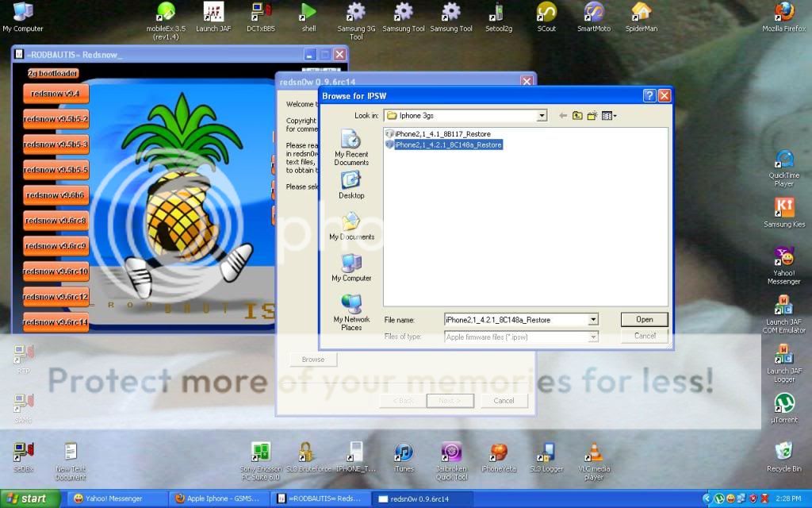Click Cancel in the redsn0w wizard window
Image resolution: width=812 pixels, height=508 pixels.
(504, 401)
